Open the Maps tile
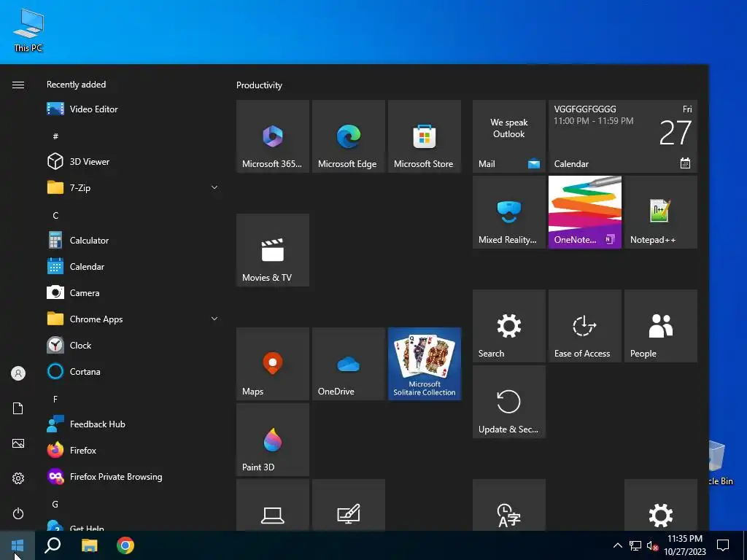The height and width of the screenshot is (560, 747). click(x=273, y=364)
